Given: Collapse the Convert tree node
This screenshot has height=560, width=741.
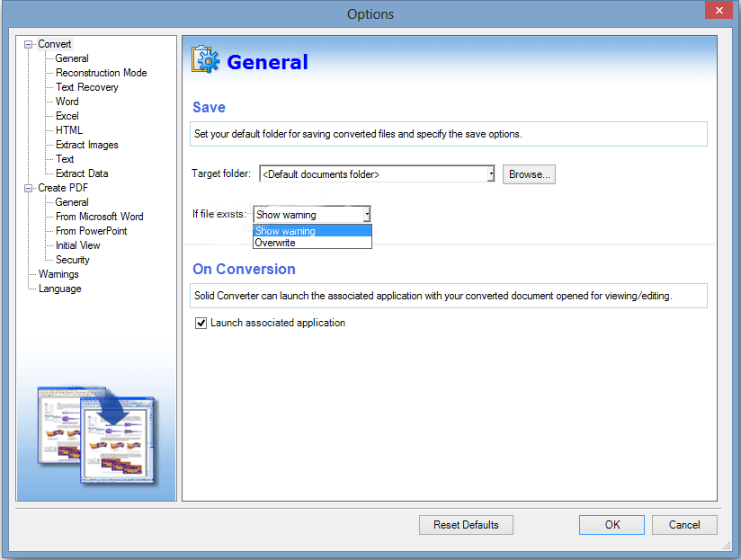Looking at the screenshot, I should point(29,44).
